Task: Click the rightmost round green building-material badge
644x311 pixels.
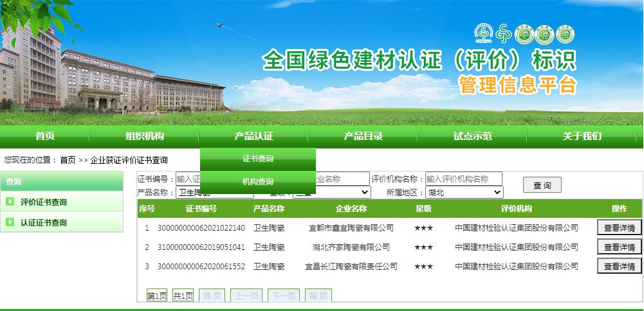Action: [x=565, y=33]
